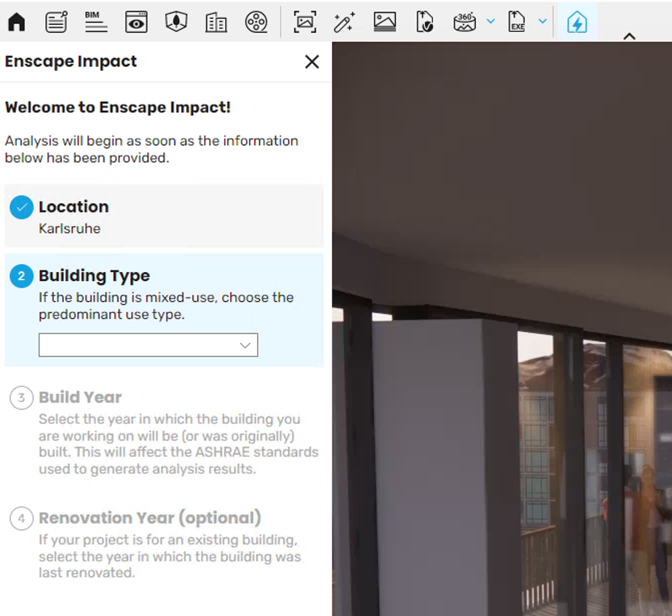The width and height of the screenshot is (672, 616).
Task: Close the Enscape Impact panel
Action: click(x=312, y=62)
